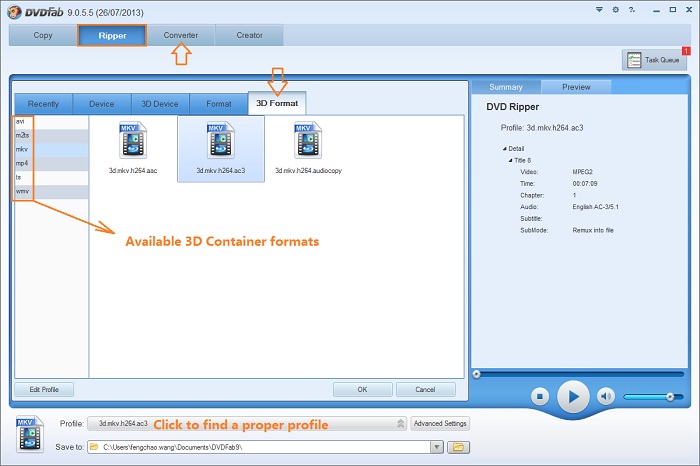The height and width of the screenshot is (466, 700).
Task: Open the Task Queue
Action: coord(654,59)
